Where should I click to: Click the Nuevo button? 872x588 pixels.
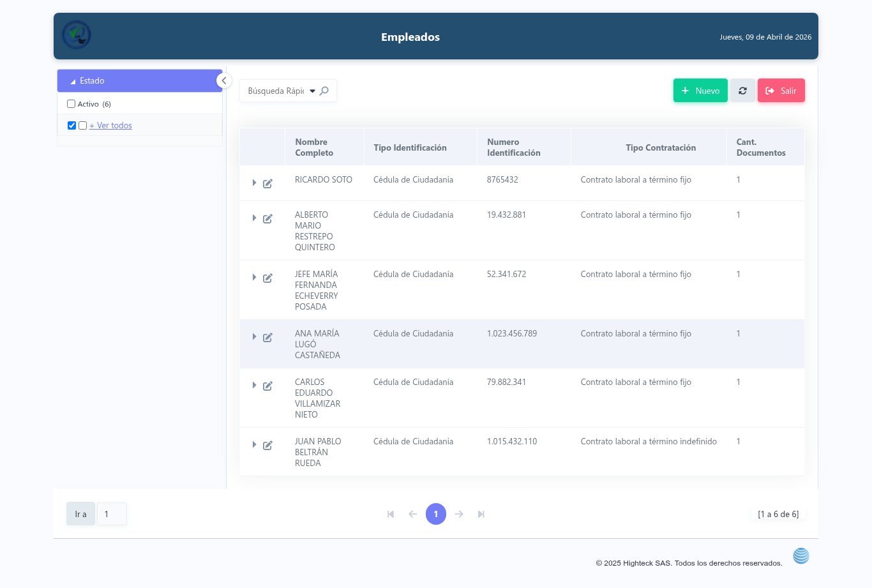700,91
